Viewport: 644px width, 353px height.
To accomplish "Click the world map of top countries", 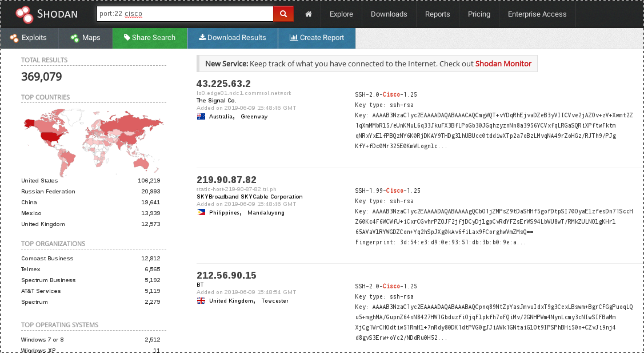I will (x=93, y=142).
